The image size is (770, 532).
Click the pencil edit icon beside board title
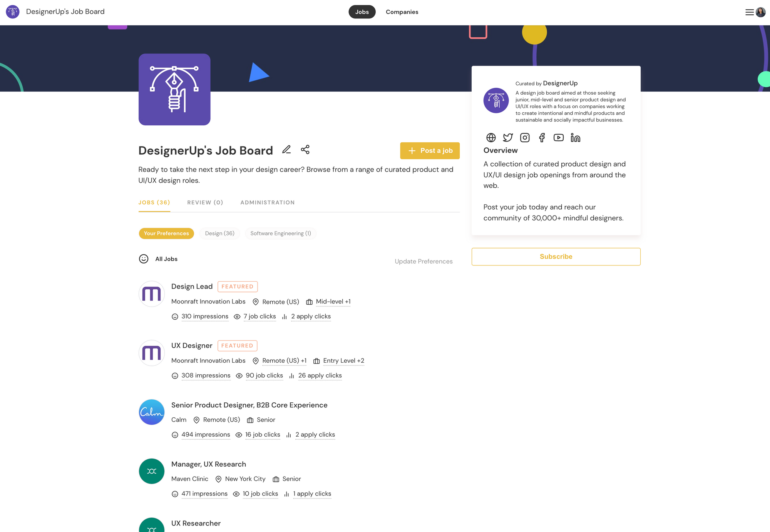[286, 150]
